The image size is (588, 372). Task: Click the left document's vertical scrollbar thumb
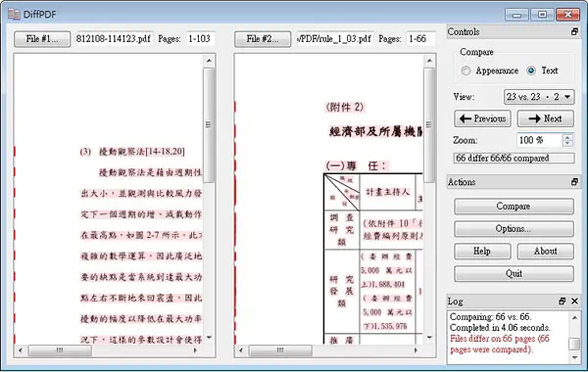click(209, 125)
